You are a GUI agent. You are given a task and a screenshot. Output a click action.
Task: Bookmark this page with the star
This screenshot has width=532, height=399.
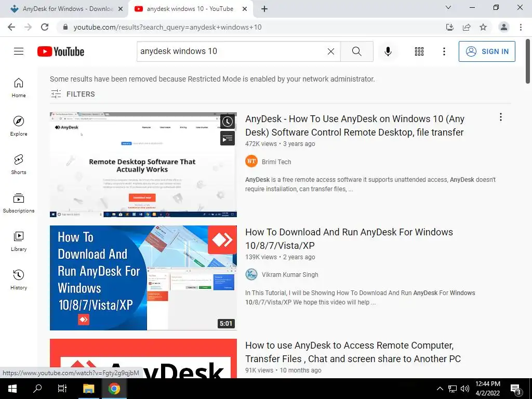click(x=483, y=27)
